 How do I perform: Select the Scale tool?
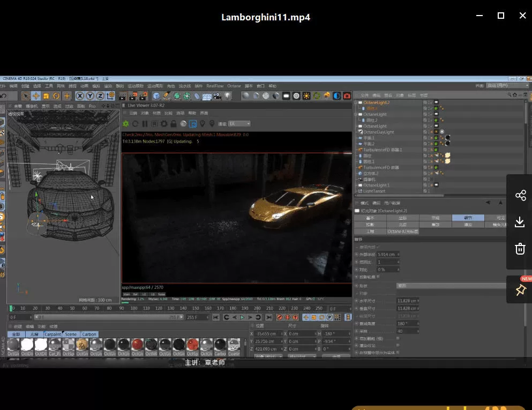pos(46,95)
